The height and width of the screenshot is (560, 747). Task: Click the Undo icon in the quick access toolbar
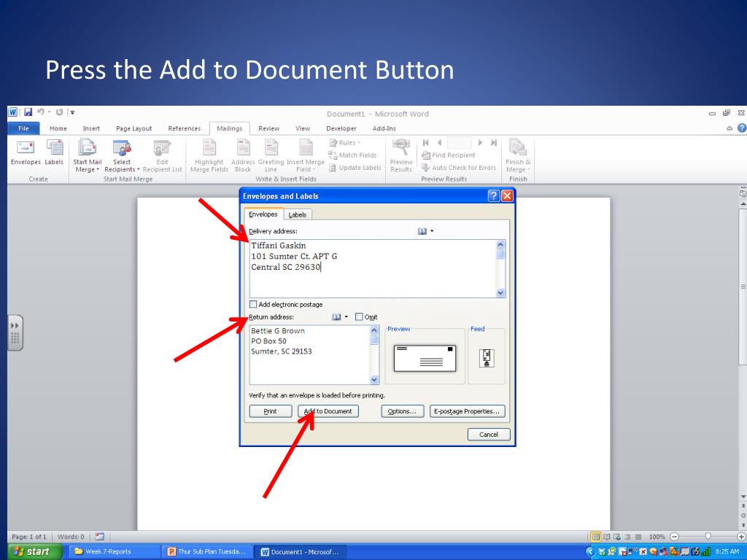pos(41,112)
